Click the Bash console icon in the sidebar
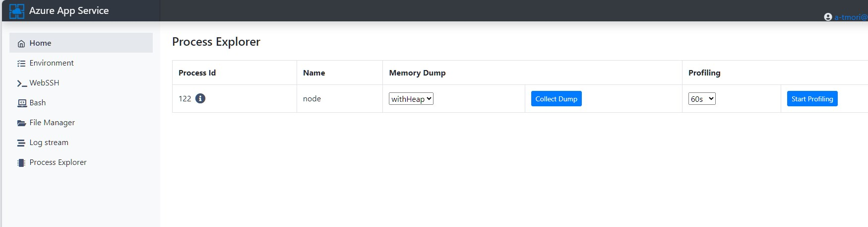 pyautogui.click(x=22, y=103)
